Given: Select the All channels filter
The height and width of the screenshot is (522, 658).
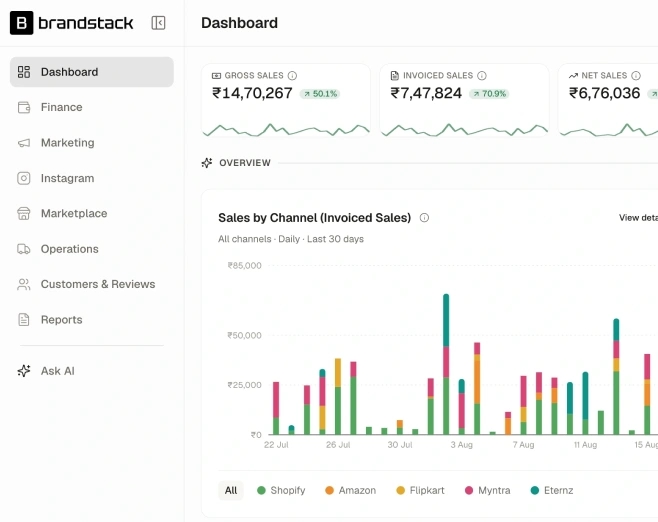Looking at the screenshot, I should click(x=231, y=490).
